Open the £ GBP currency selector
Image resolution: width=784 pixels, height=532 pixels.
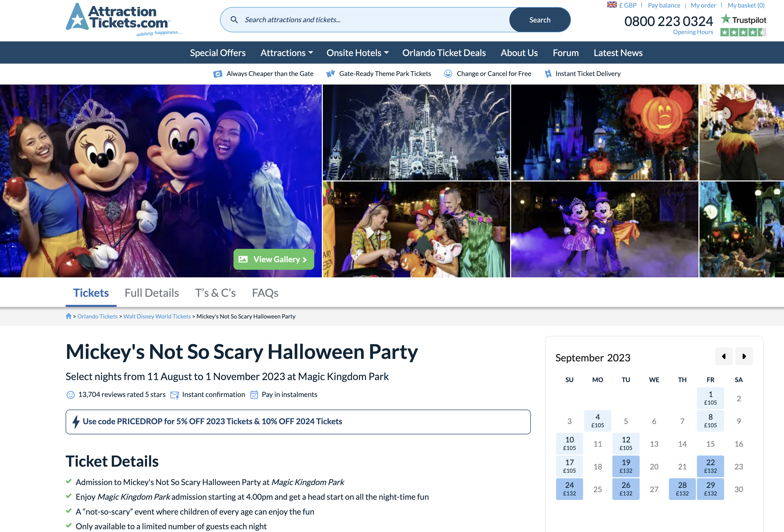[622, 5]
